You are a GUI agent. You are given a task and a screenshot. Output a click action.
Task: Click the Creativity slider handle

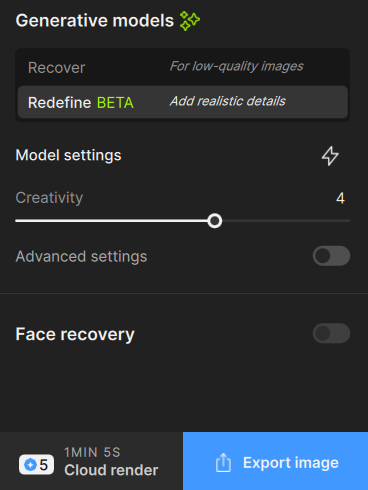coord(215,221)
